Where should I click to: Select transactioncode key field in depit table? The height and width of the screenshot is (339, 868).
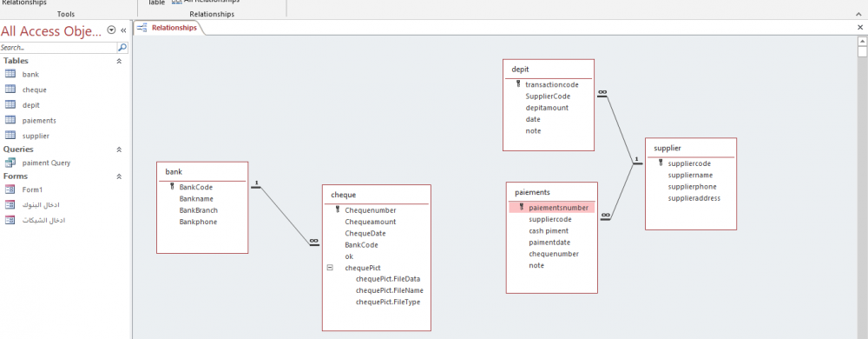pyautogui.click(x=552, y=85)
